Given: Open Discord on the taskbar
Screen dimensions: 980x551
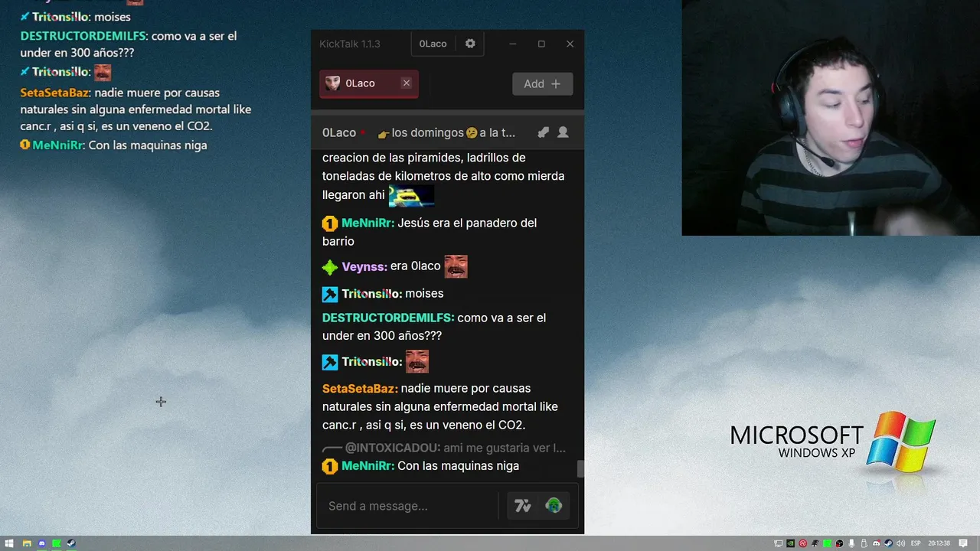Looking at the screenshot, I should [42, 543].
